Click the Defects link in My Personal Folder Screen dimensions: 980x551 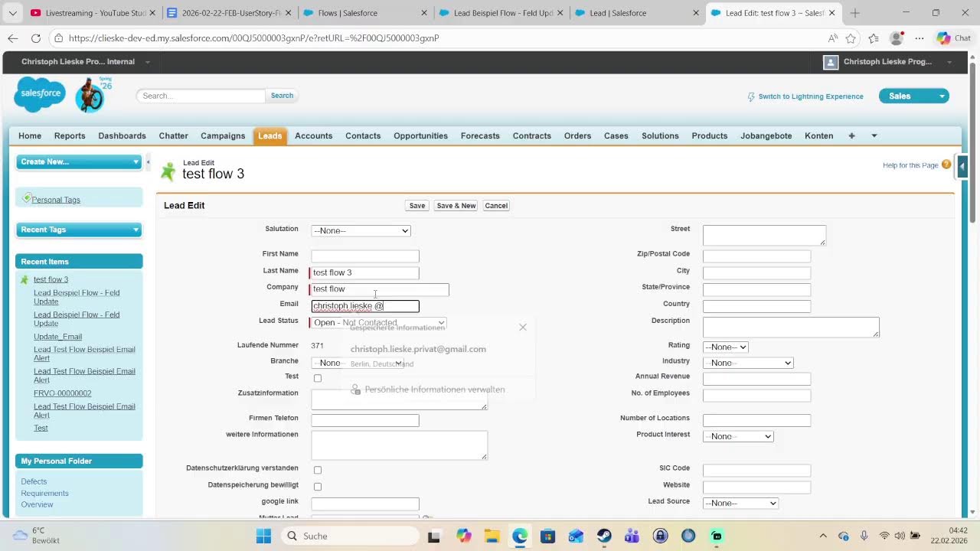click(x=34, y=481)
